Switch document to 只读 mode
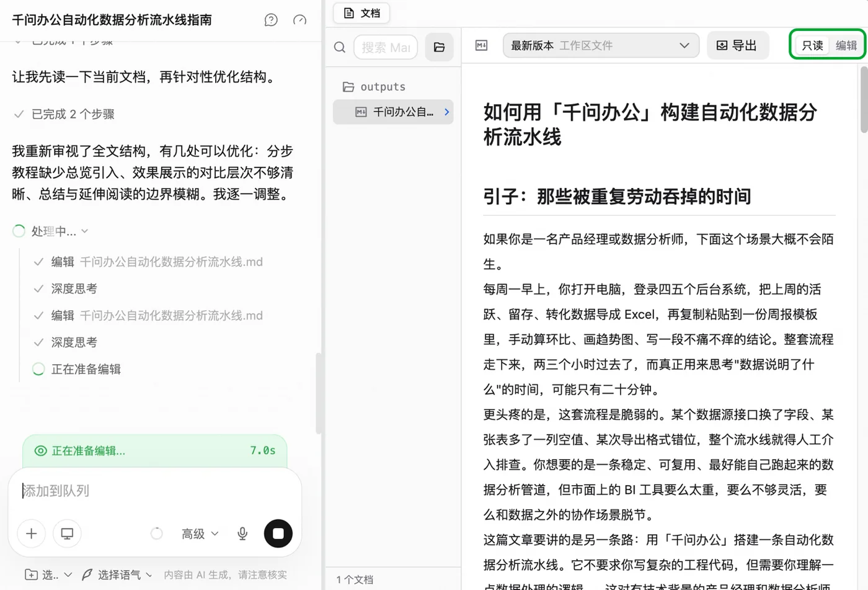 (x=812, y=45)
